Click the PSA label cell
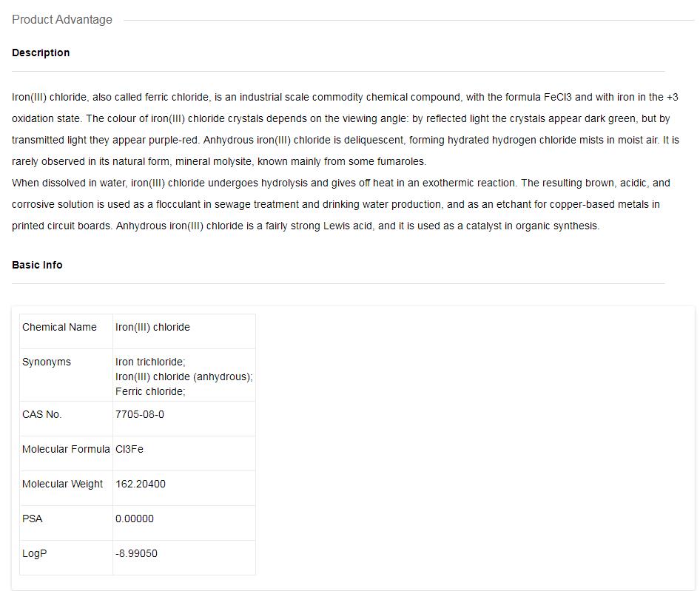 pos(33,519)
